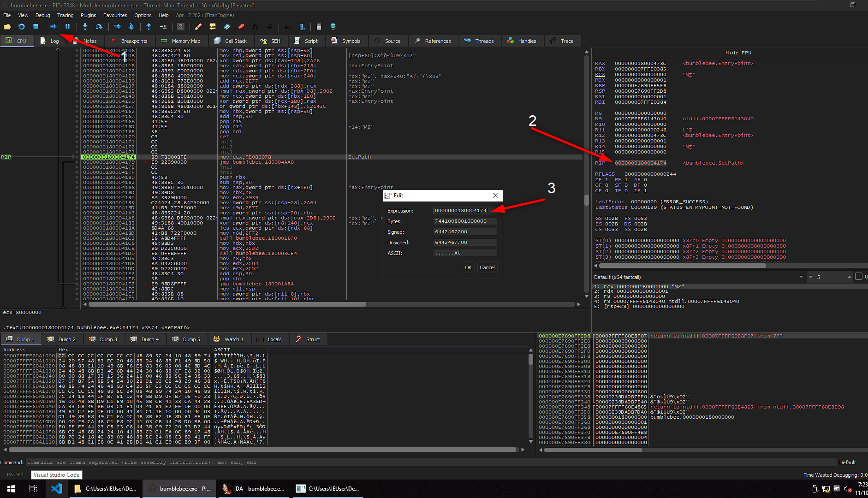Open the Plugins menu
The height and width of the screenshot is (498, 868).
pyautogui.click(x=88, y=15)
